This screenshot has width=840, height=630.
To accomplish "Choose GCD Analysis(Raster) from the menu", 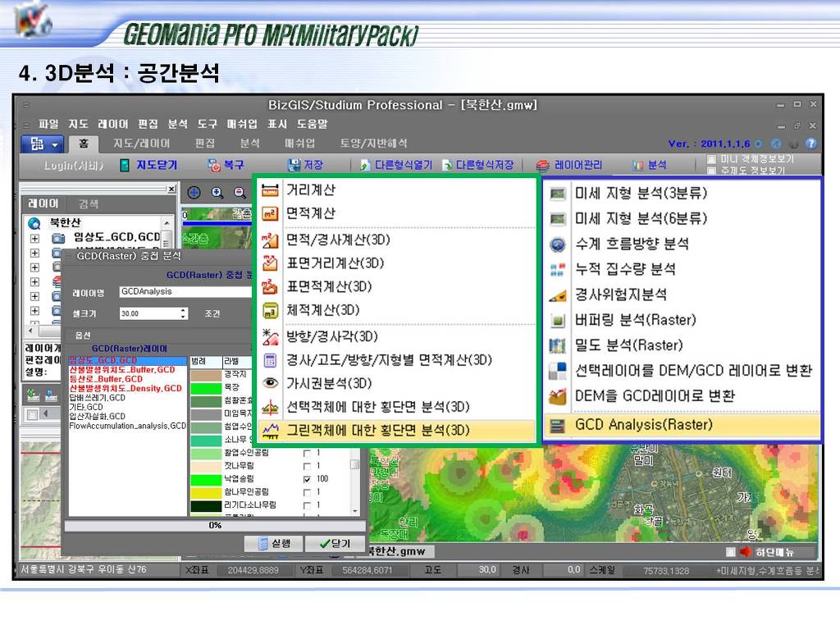I will coord(643,425).
